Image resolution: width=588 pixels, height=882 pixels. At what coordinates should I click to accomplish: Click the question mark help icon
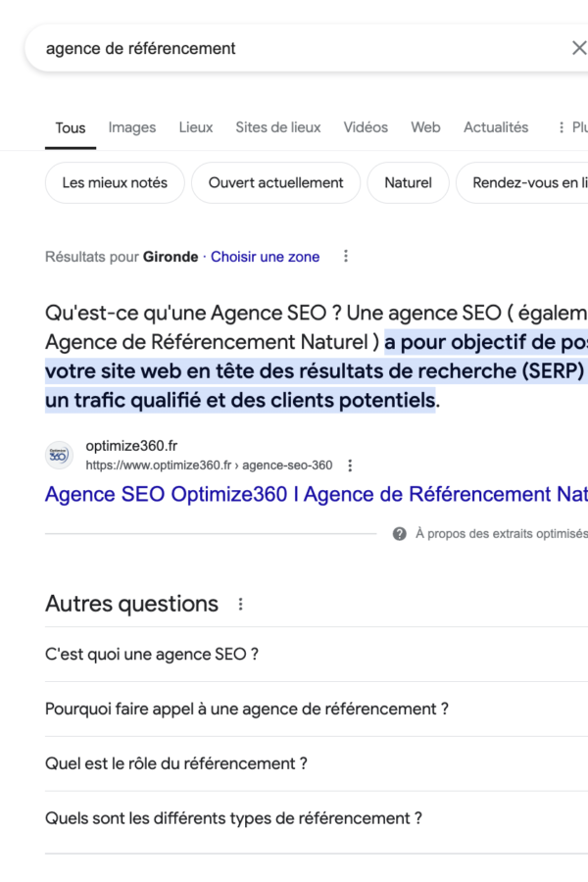pyautogui.click(x=400, y=533)
